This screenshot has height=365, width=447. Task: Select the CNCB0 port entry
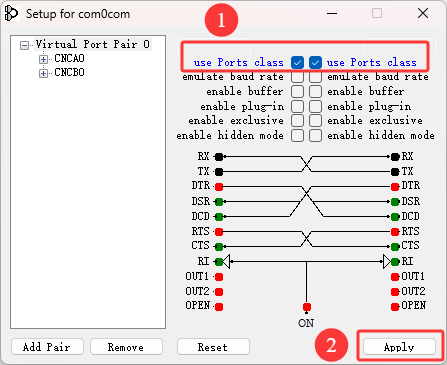pos(69,72)
